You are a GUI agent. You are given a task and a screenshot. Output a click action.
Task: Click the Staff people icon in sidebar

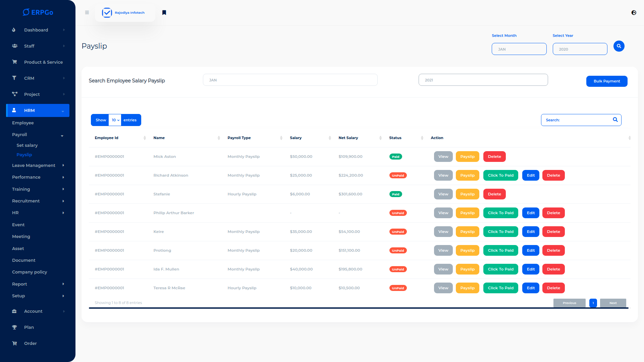click(14, 46)
